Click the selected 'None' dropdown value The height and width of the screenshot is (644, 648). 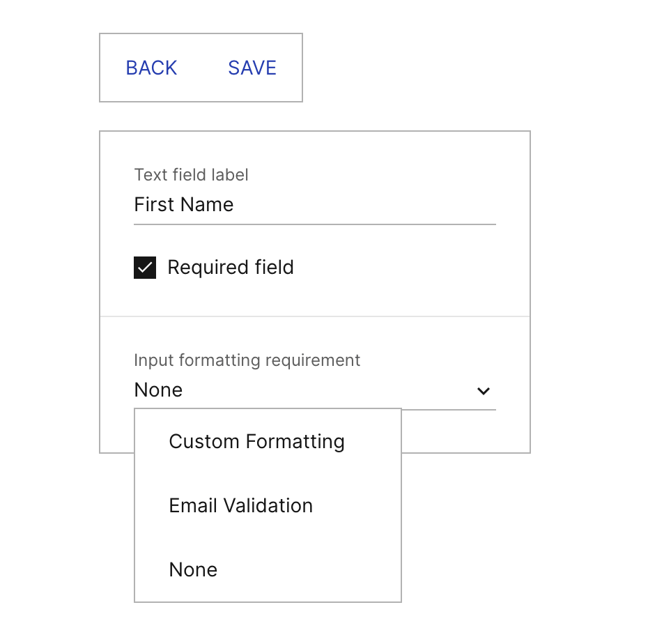pyautogui.click(x=159, y=390)
